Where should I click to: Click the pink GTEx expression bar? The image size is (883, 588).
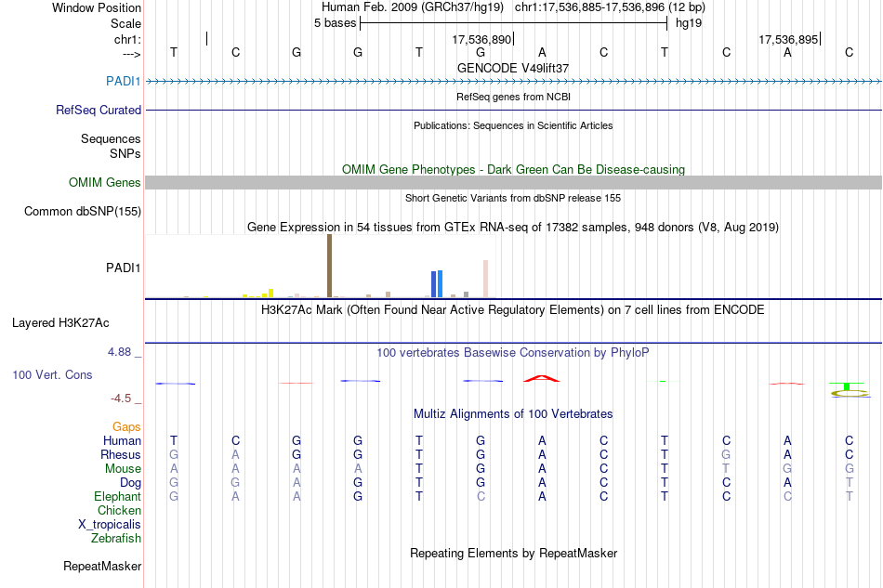(x=485, y=279)
